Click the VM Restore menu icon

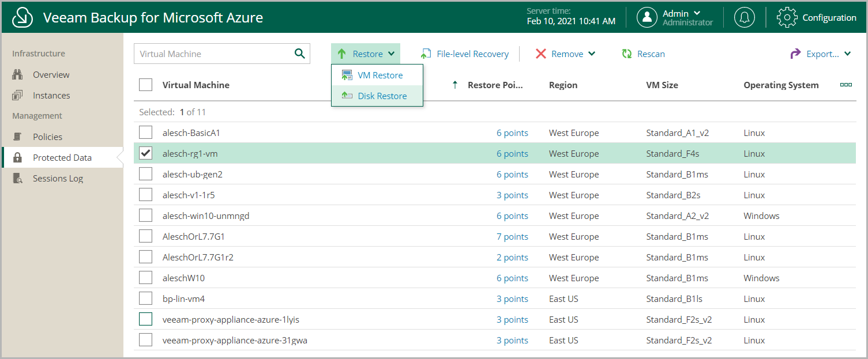pyautogui.click(x=347, y=75)
